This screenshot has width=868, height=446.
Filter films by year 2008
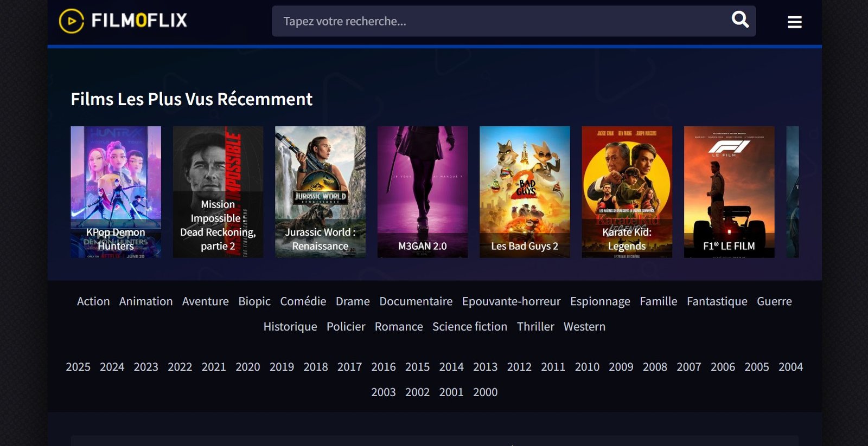pos(655,367)
